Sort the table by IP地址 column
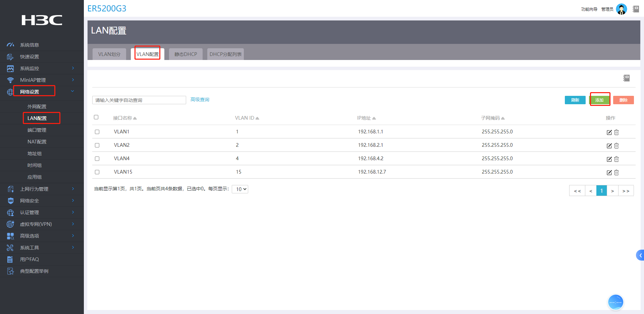The height and width of the screenshot is (314, 644). pos(367,118)
